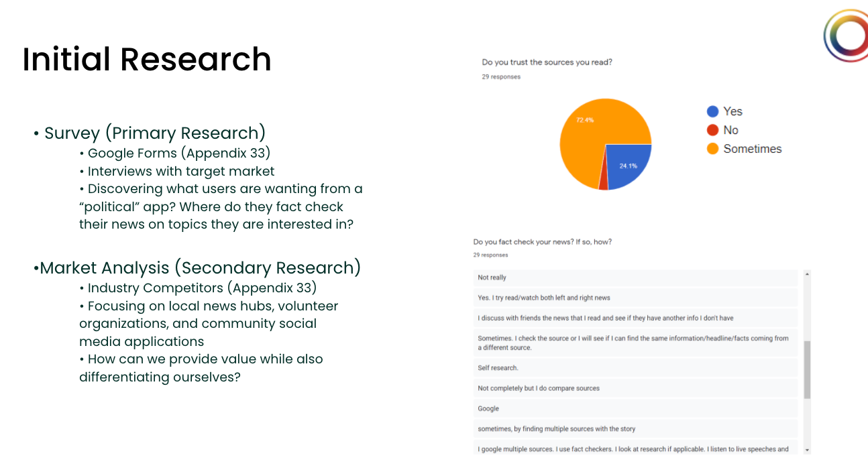
Task: Click the "Initial Research" slide title
Action: pos(147,59)
